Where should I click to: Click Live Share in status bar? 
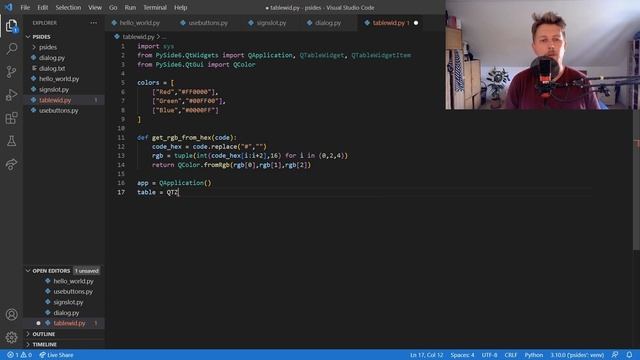coord(56,355)
